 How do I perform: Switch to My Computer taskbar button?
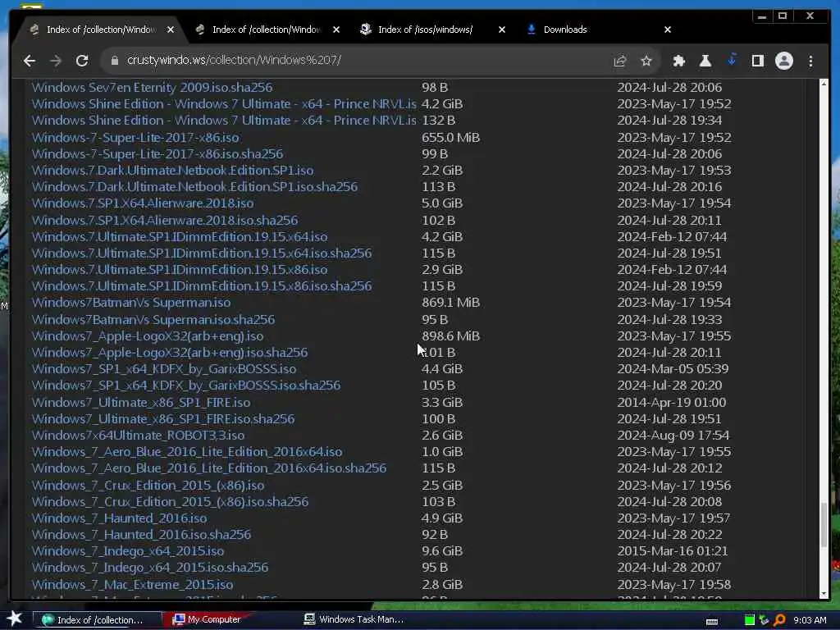click(x=207, y=620)
